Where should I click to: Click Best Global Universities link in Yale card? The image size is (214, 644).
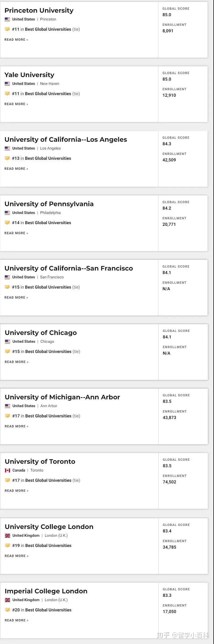pos(48,94)
